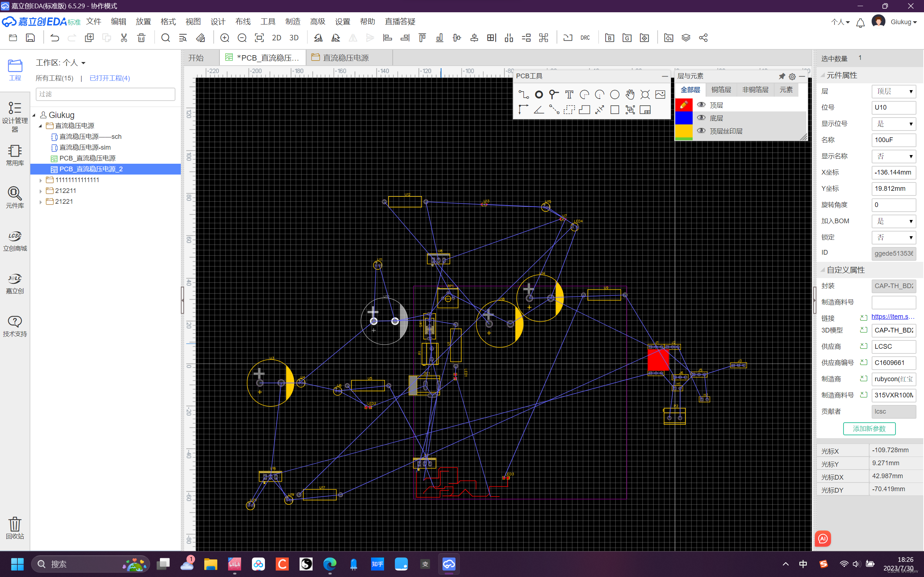Click the DRC check toolbar icon

click(x=585, y=38)
